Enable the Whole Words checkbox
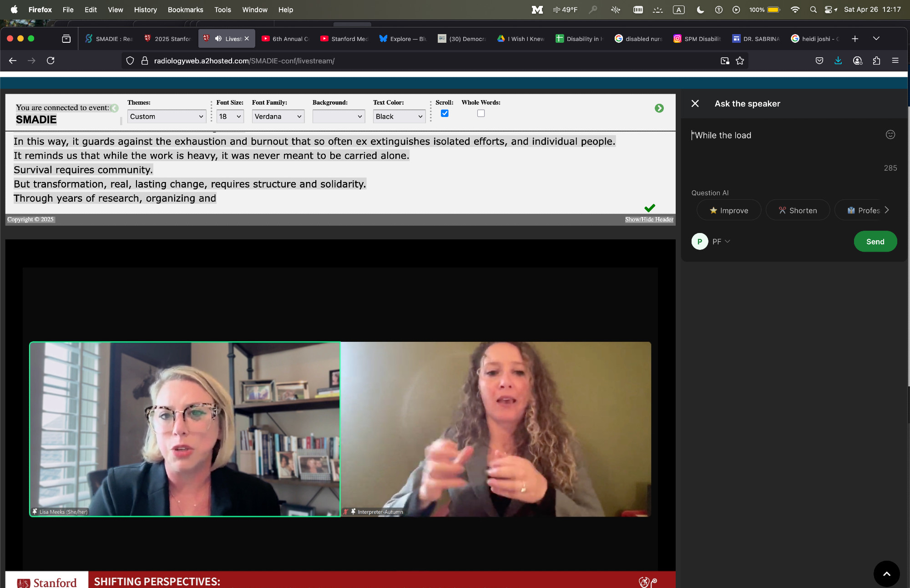This screenshot has width=910, height=588. click(x=481, y=113)
